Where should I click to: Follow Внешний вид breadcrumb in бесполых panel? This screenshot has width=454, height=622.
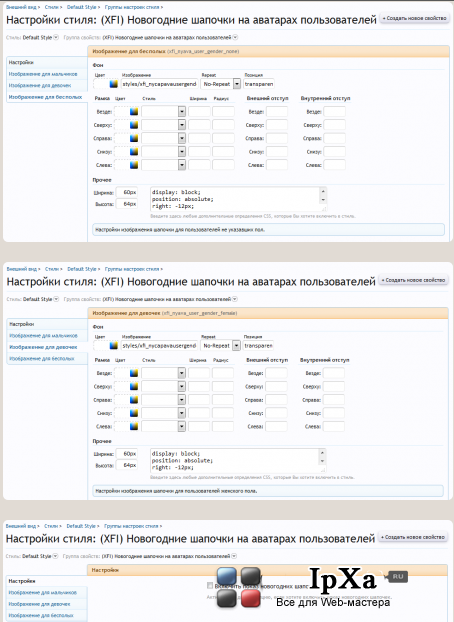[21, 7]
